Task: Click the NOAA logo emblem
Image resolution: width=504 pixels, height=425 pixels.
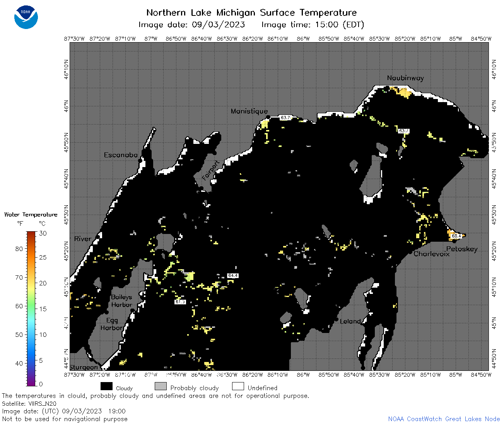Action: click(x=26, y=17)
